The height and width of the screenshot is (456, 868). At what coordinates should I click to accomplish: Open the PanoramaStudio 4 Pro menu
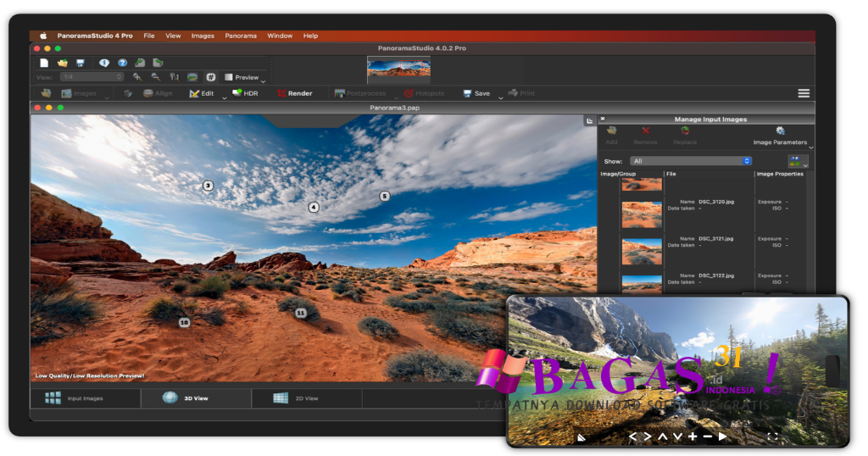(95, 36)
